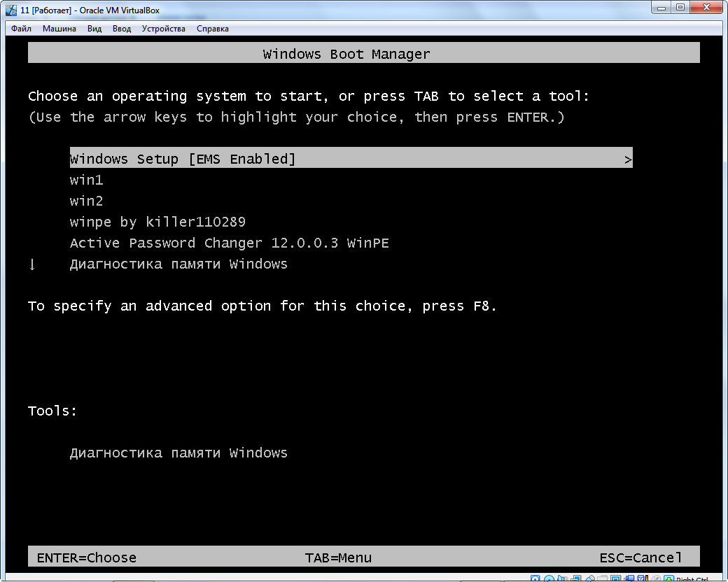The image size is (728, 582).
Task: Click Диагностика памяти Windows under Tools
Action: (x=178, y=453)
